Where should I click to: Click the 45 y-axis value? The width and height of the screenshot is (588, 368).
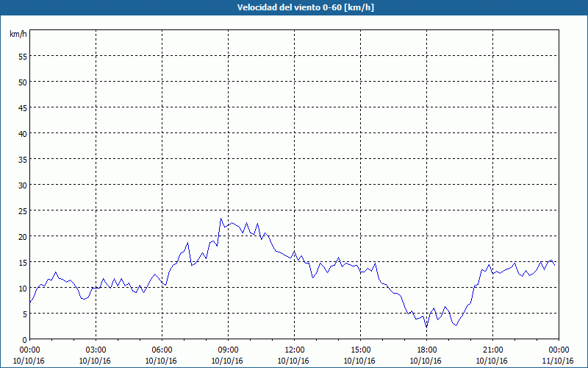(23, 107)
